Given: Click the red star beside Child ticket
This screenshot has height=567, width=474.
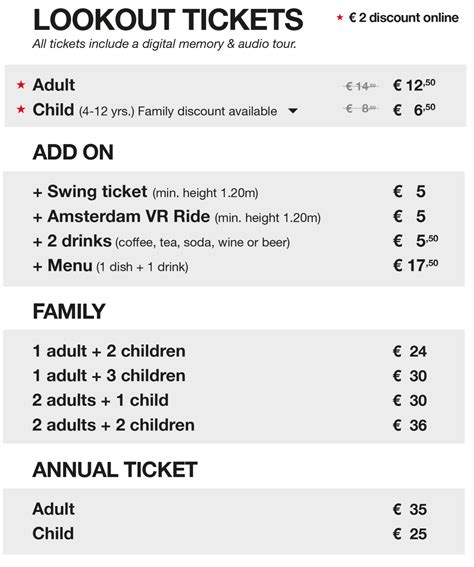Looking at the screenshot, I should (x=21, y=109).
